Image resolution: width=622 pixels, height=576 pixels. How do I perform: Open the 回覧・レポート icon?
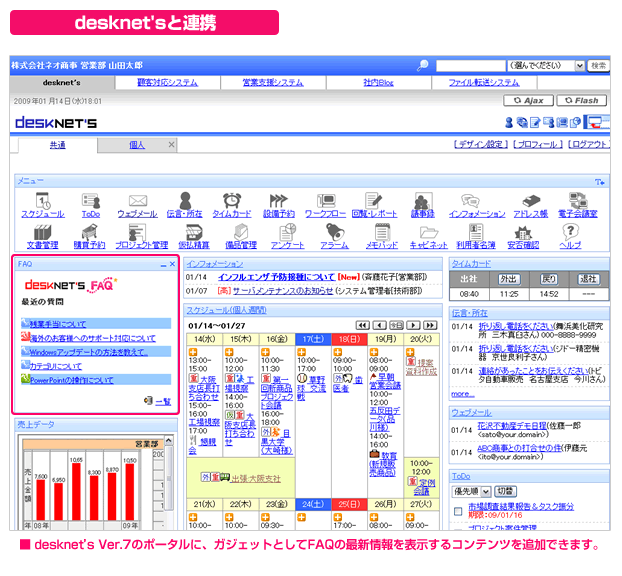point(373,201)
